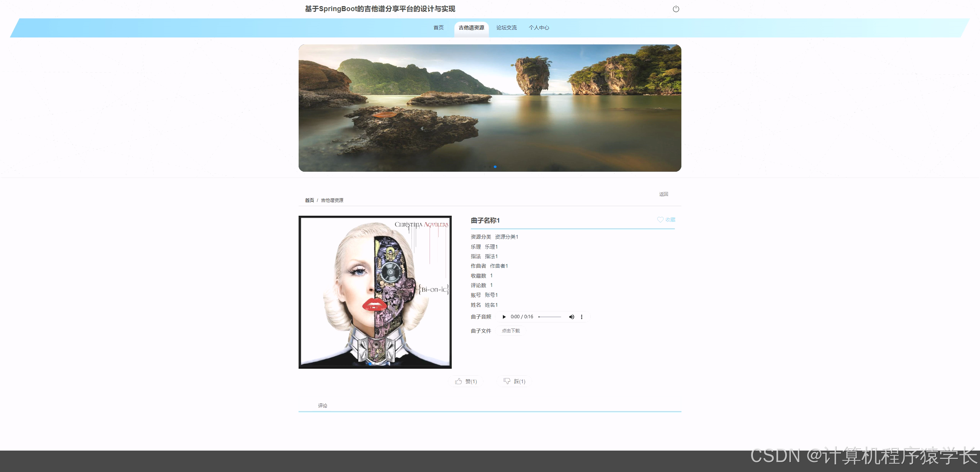Select the third carousel indicator dot
980x472 pixels.
[495, 166]
